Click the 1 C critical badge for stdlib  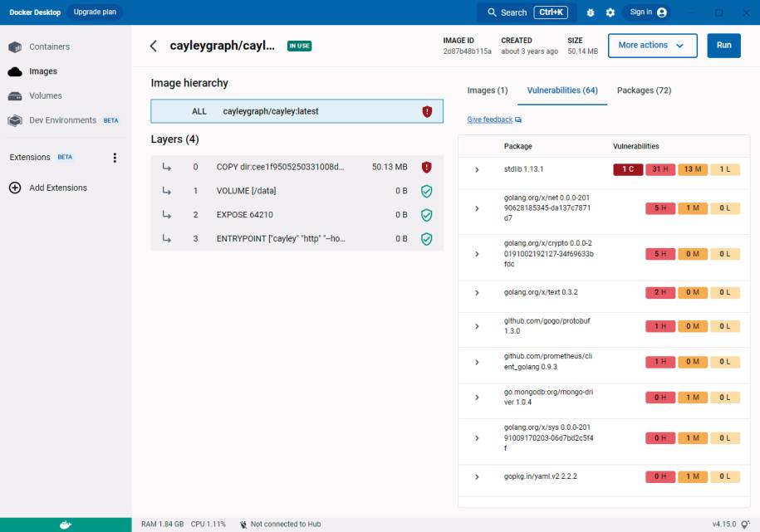[628, 169]
